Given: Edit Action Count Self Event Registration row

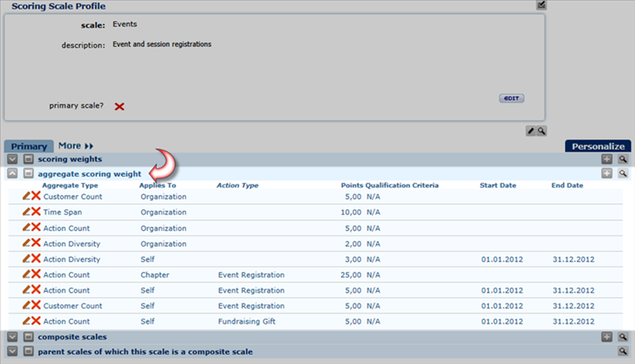Looking at the screenshot, I should click(x=26, y=290).
